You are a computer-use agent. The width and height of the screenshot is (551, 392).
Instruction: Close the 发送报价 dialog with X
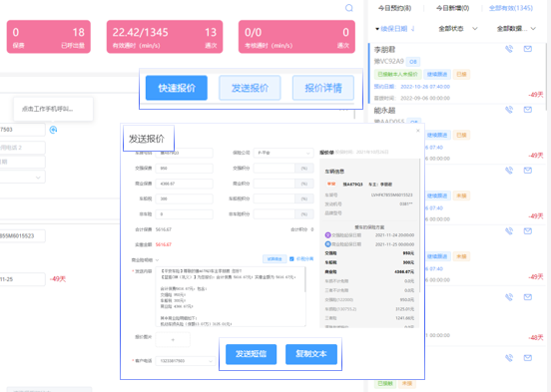click(x=418, y=131)
